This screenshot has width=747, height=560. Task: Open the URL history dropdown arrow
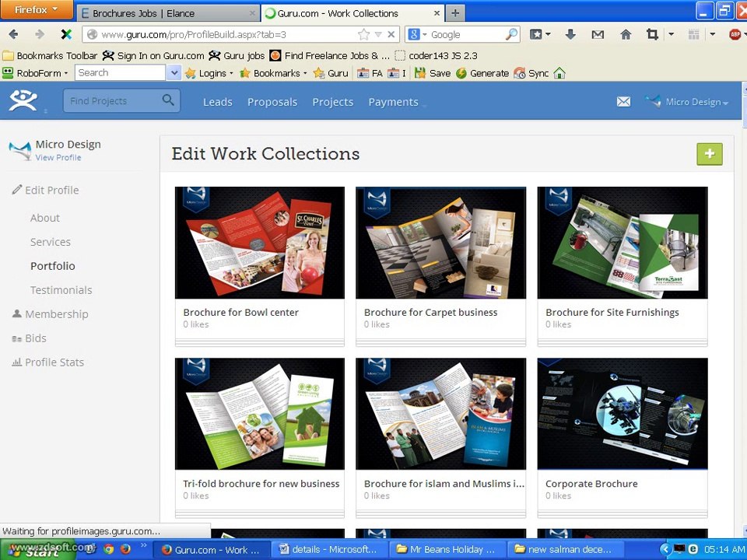(378, 34)
